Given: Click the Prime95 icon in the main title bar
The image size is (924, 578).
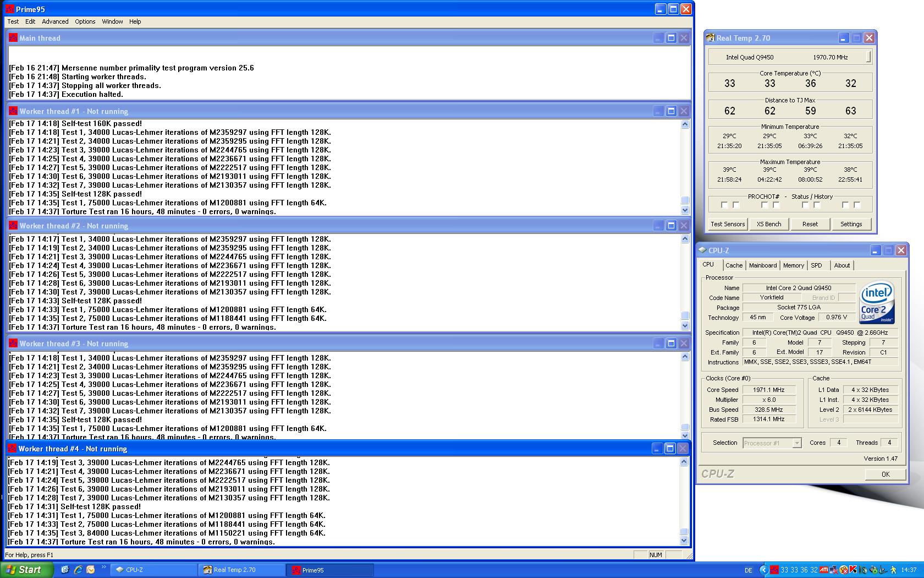Looking at the screenshot, I should point(9,9).
